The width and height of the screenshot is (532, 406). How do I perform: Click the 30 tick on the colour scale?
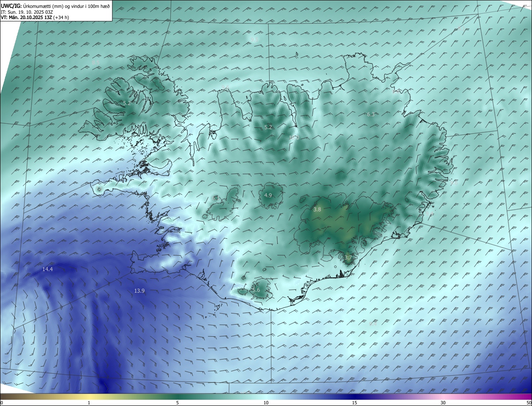pos(443,403)
